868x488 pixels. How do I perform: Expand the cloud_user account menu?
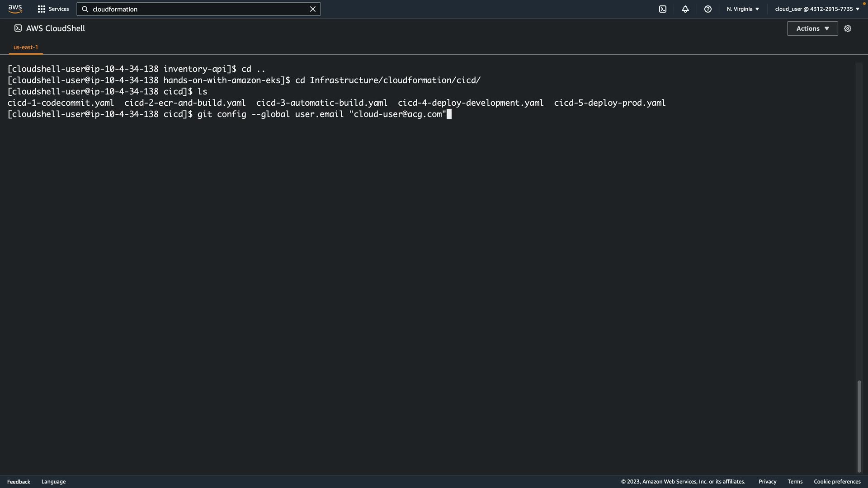click(817, 9)
